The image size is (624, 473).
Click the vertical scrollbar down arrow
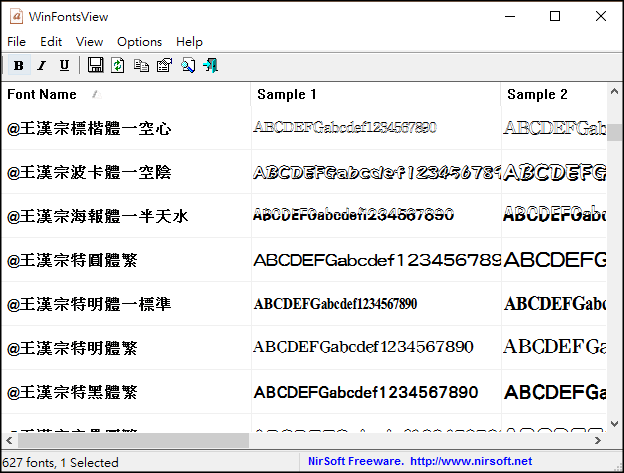(x=614, y=424)
